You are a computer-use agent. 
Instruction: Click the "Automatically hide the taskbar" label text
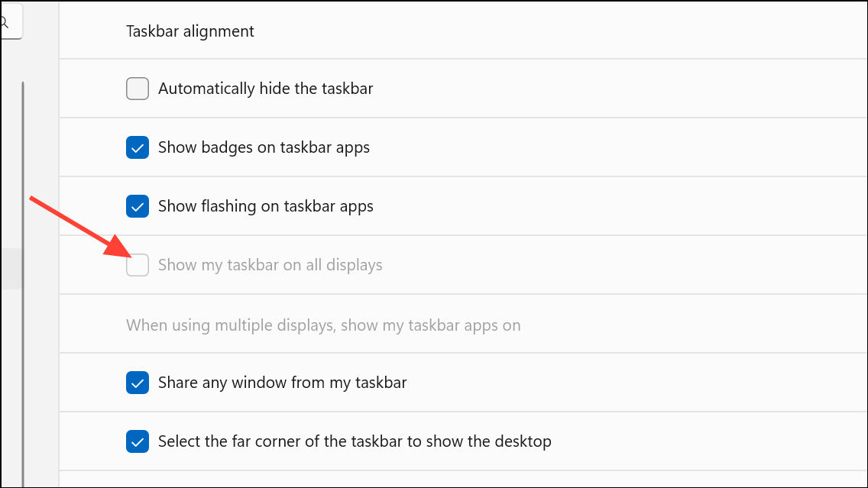tap(265, 89)
